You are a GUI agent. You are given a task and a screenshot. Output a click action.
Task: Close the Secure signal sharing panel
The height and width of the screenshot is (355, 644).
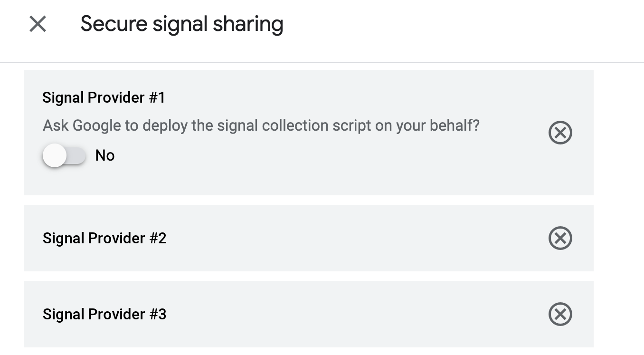point(38,24)
